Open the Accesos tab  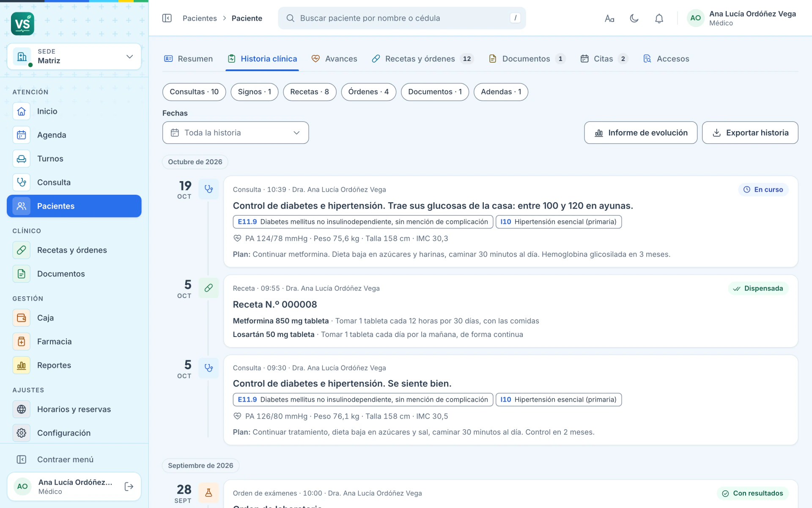click(666, 59)
